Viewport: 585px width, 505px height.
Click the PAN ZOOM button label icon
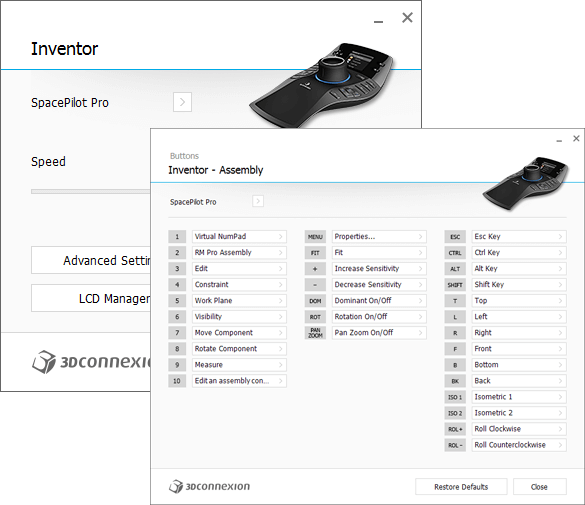tap(315, 333)
